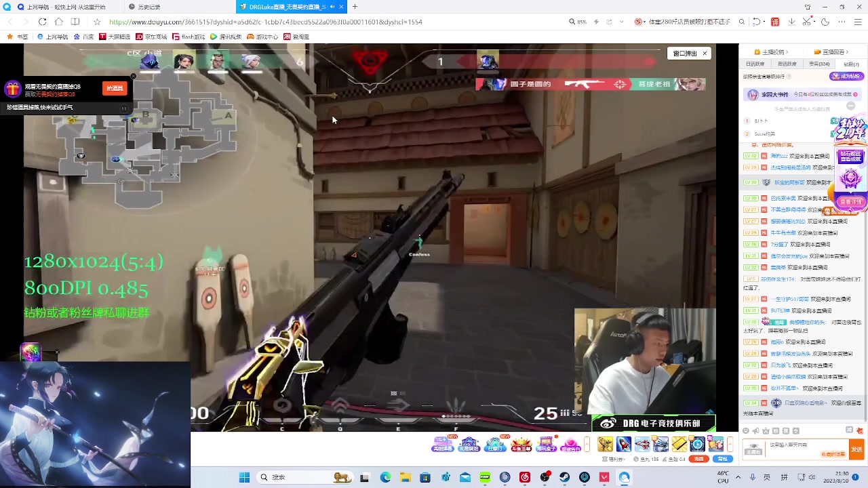This screenshot has height=488, width=868.
Task: Close the 窗口弹出 popup label
Action: point(705,53)
